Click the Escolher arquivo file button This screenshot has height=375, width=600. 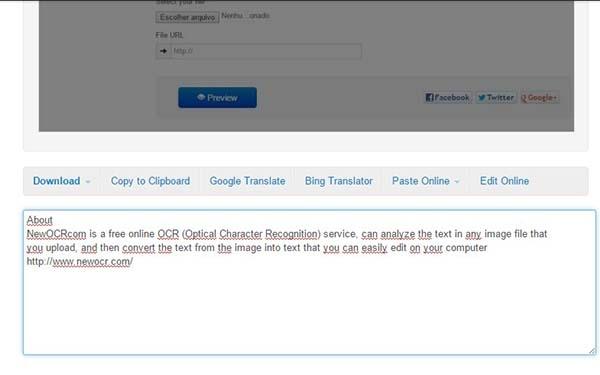coord(187,17)
